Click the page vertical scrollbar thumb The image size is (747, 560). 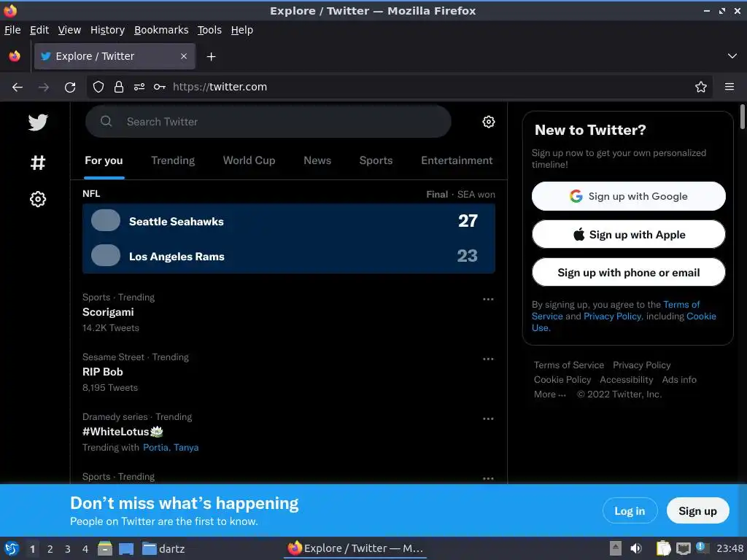point(742,117)
